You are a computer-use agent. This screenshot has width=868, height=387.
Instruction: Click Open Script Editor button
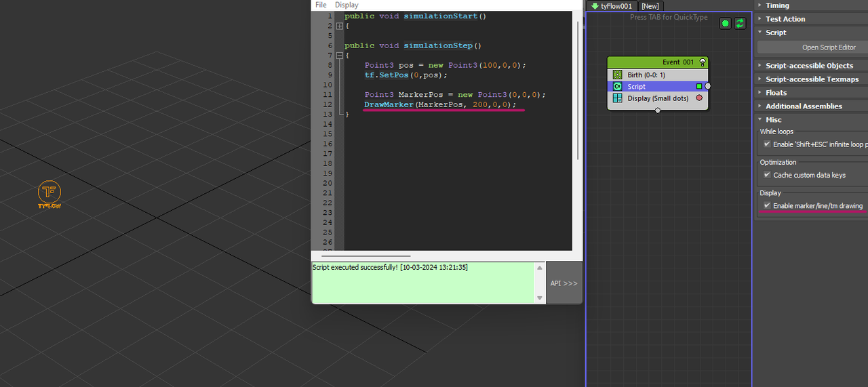(813, 47)
